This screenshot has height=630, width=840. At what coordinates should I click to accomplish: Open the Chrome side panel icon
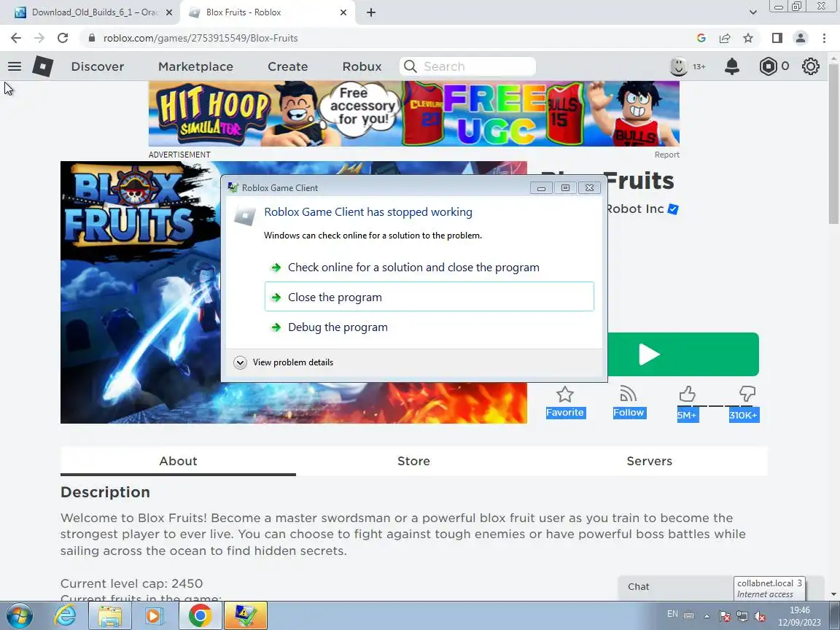tap(777, 38)
